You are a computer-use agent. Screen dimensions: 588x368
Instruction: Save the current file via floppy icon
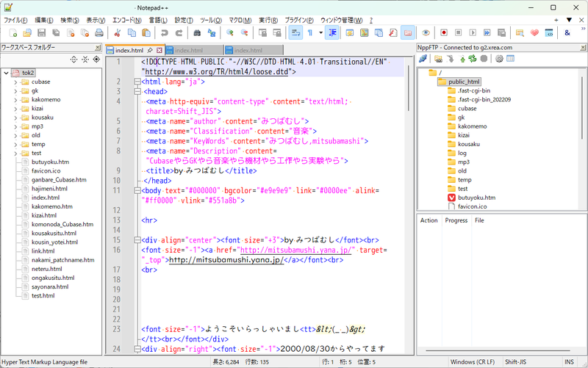pyautogui.click(x=41, y=33)
